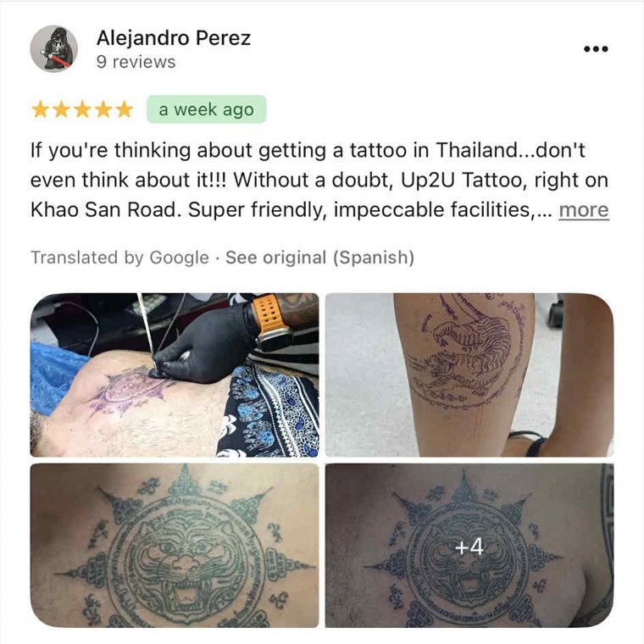
Task: Click the third yellow rating star
Action: coord(82,109)
